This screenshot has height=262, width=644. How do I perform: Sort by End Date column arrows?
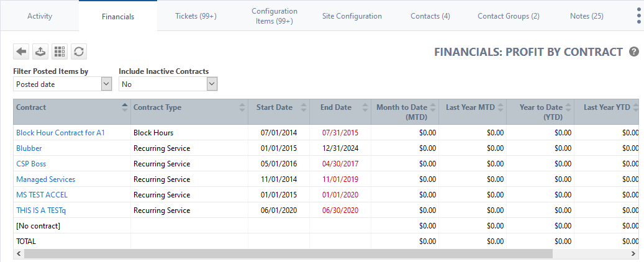coord(365,107)
